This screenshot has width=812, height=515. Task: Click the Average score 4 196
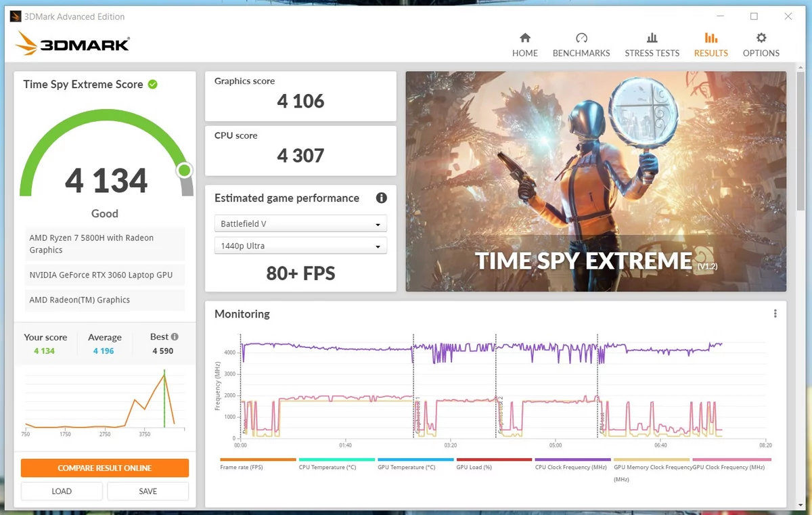click(x=104, y=351)
